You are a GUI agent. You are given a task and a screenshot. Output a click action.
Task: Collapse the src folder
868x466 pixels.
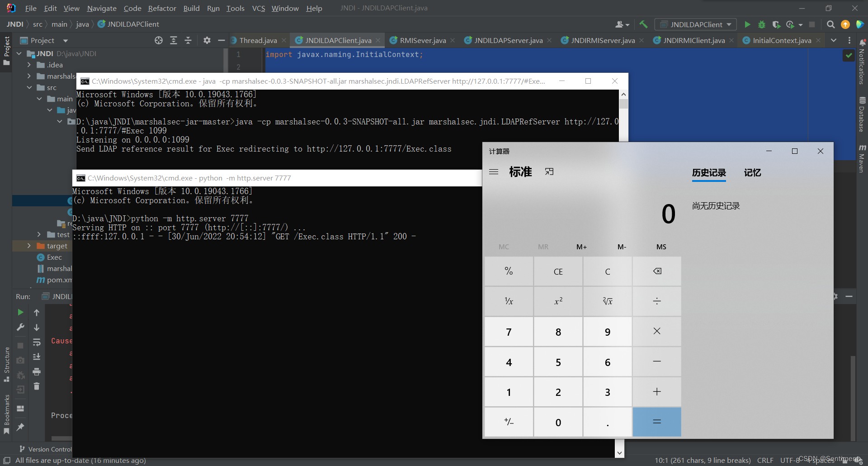tap(29, 87)
